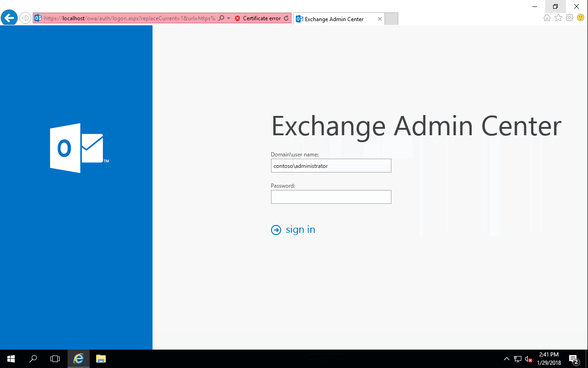Open the Action Center notifications icon

coord(574,359)
